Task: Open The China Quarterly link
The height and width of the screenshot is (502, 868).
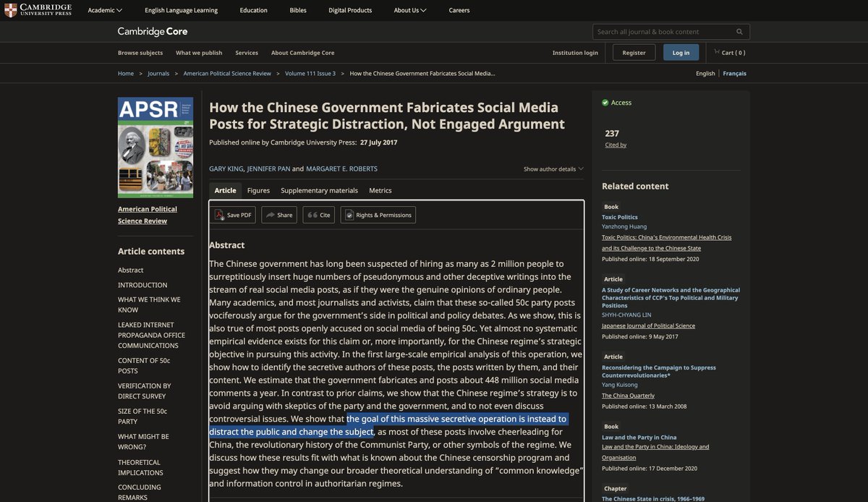Action: [628, 396]
